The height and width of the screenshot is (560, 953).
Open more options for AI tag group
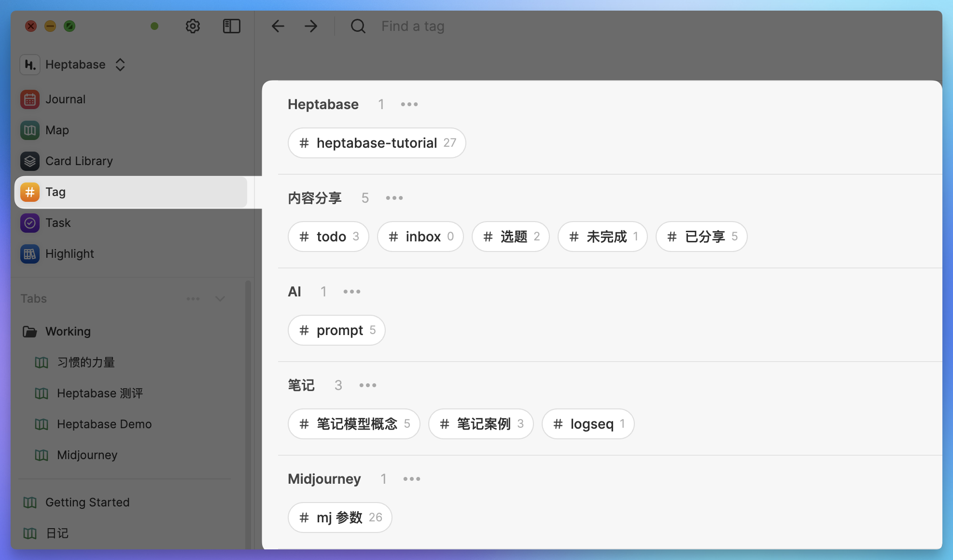[x=352, y=292]
